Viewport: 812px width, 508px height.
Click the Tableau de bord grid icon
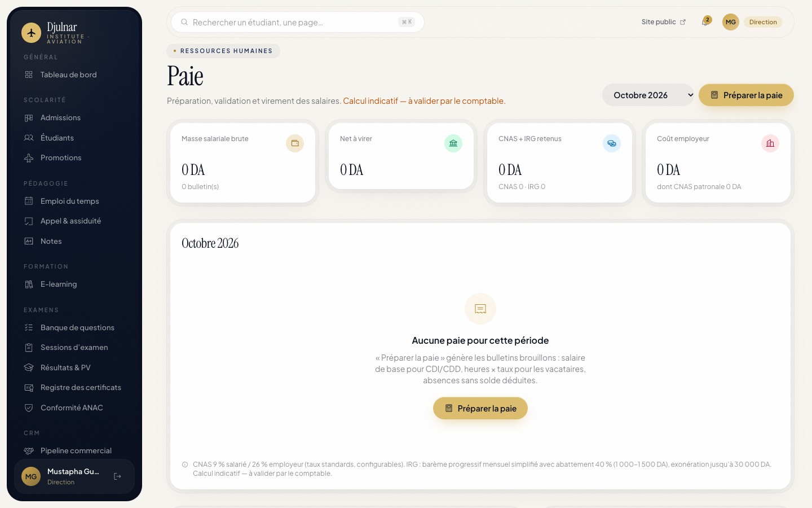coord(29,75)
